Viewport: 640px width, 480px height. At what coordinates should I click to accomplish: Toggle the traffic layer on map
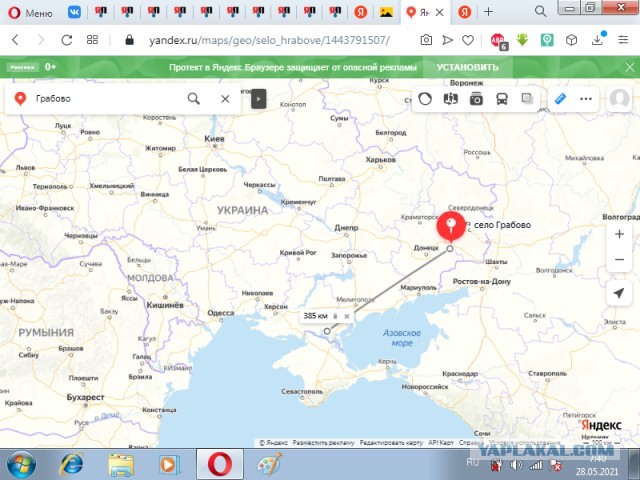(425, 99)
